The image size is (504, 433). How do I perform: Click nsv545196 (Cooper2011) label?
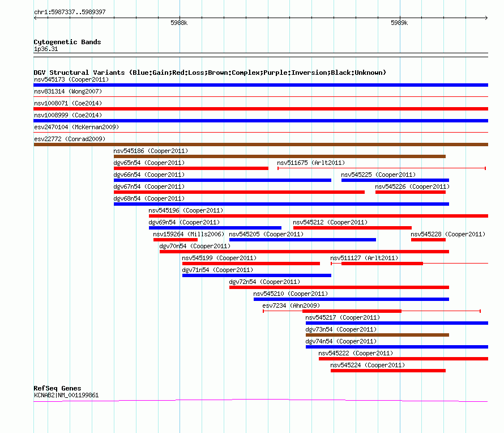click(x=186, y=210)
